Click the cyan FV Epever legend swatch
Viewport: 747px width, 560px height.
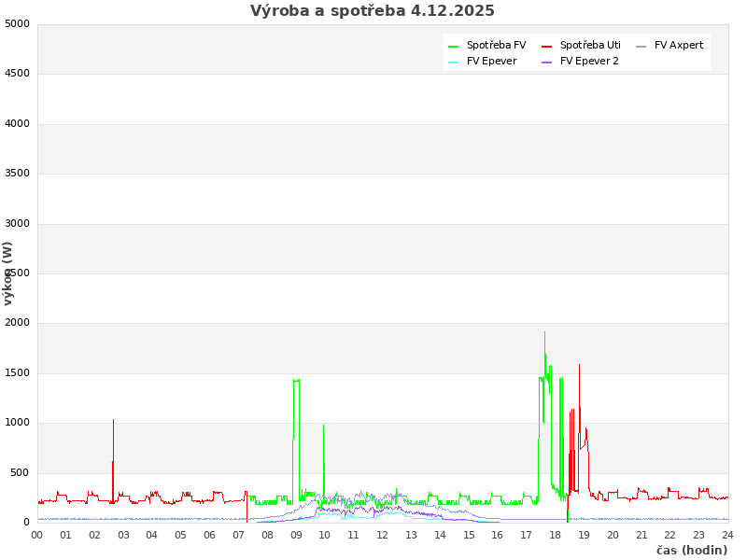454,63
